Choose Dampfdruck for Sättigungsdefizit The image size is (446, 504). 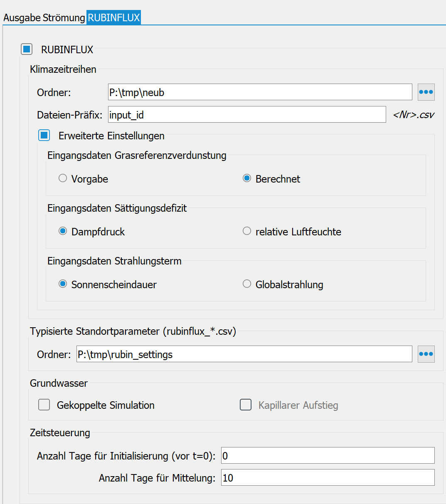click(x=63, y=232)
